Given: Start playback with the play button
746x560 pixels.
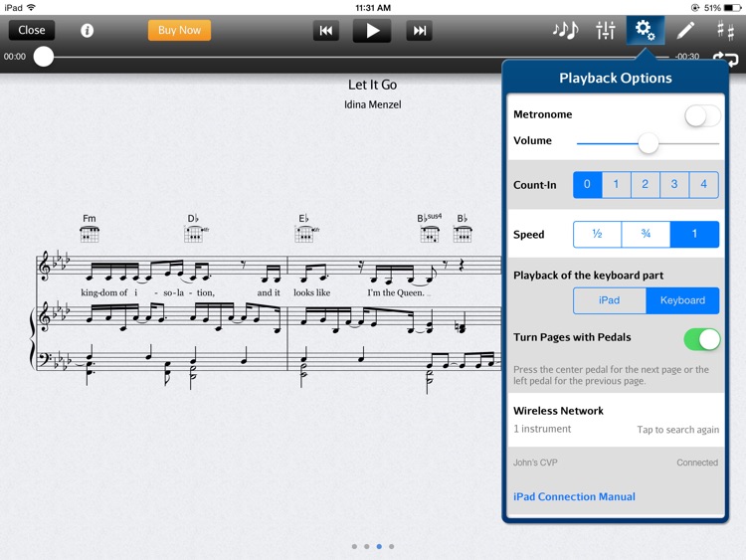Looking at the screenshot, I should click(x=372, y=31).
